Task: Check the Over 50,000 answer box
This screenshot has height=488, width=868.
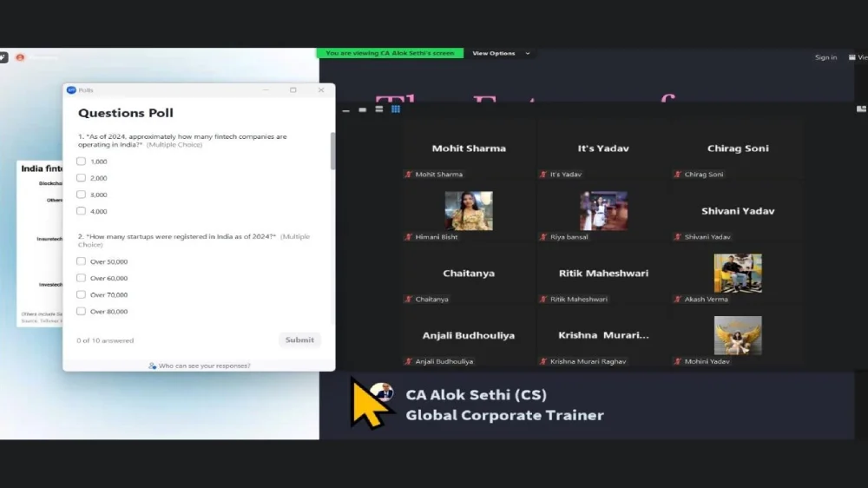Action: pyautogui.click(x=81, y=261)
